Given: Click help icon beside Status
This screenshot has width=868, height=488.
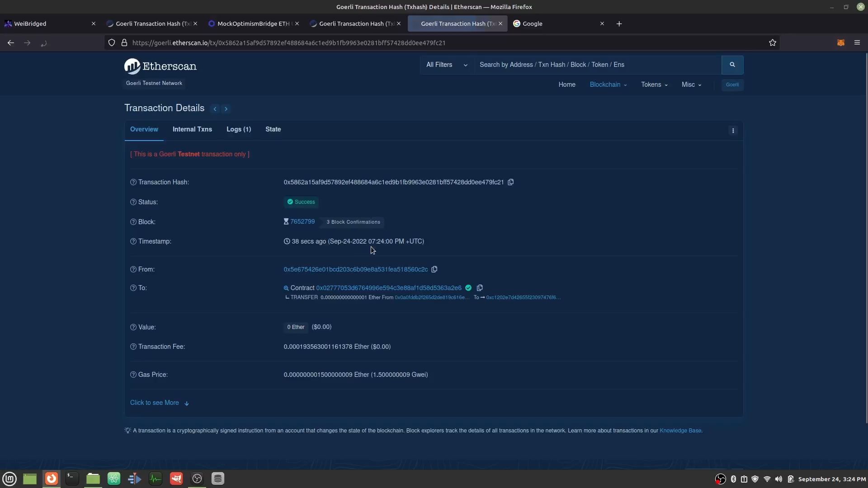Looking at the screenshot, I should [133, 202].
